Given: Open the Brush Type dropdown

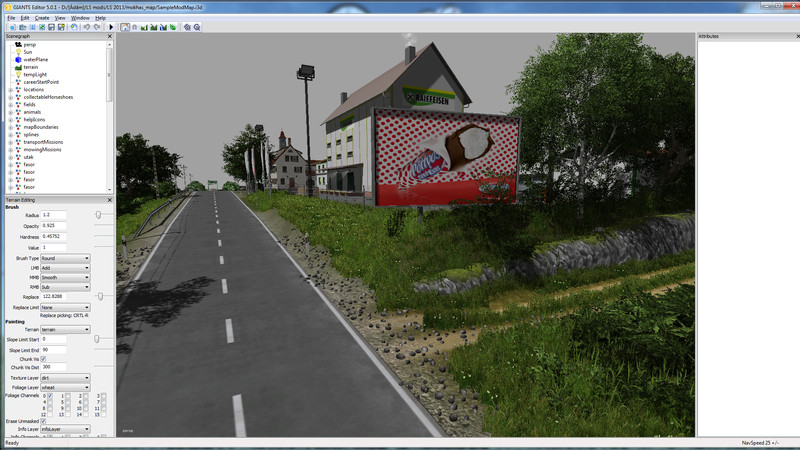Looking at the screenshot, I should [65, 258].
